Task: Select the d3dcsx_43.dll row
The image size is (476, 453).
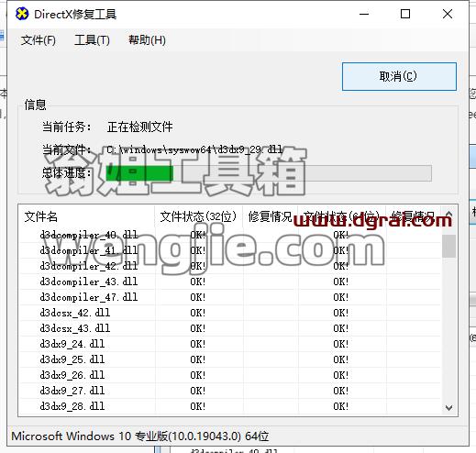Action: [x=230, y=328]
